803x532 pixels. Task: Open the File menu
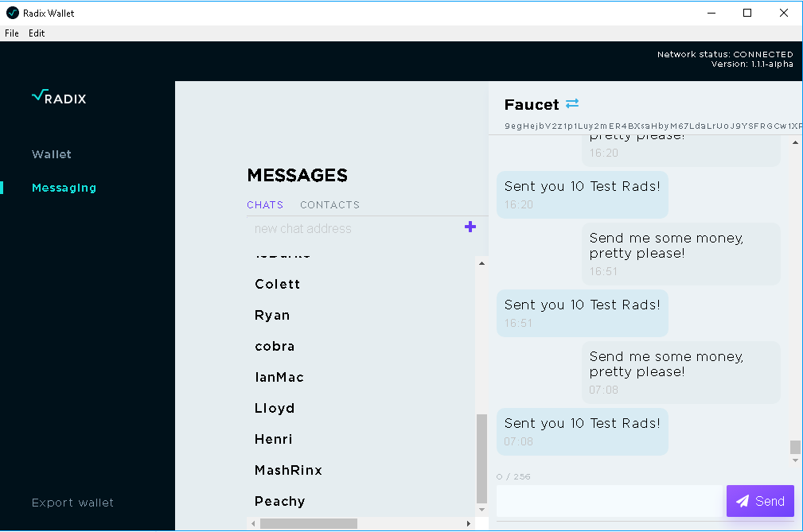pos(12,33)
